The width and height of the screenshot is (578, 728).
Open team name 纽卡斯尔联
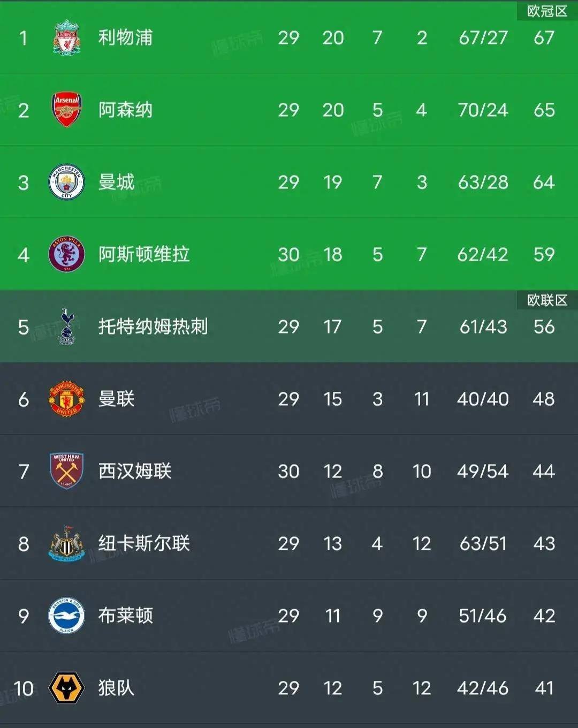pyautogui.click(x=144, y=543)
